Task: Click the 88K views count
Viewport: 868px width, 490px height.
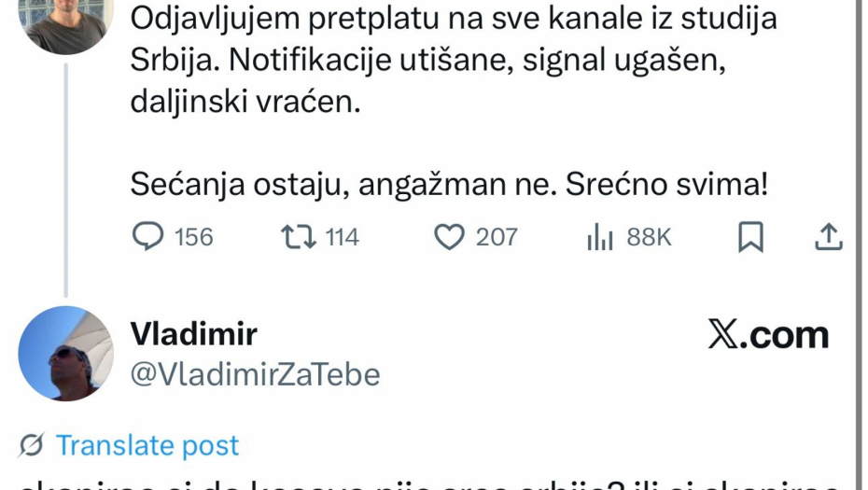Action: 649,237
